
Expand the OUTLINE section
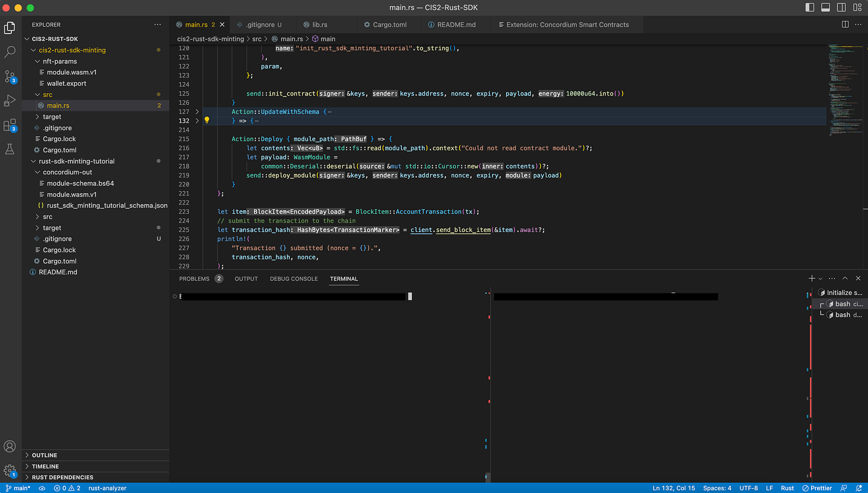[95, 455]
